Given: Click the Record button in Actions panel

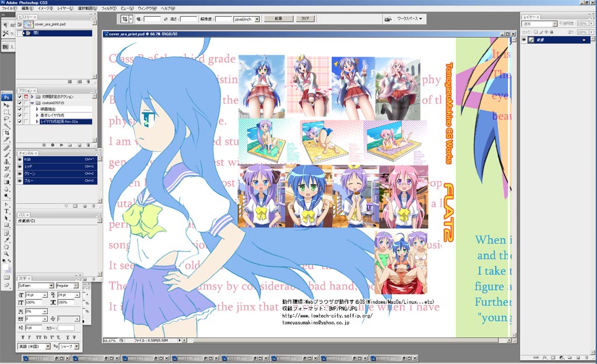Looking at the screenshot, I should coord(52,145).
